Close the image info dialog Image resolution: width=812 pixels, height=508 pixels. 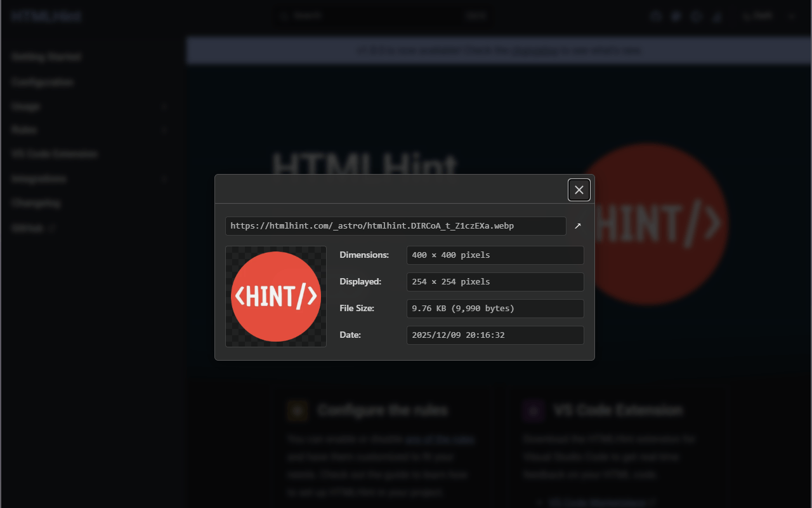click(579, 190)
